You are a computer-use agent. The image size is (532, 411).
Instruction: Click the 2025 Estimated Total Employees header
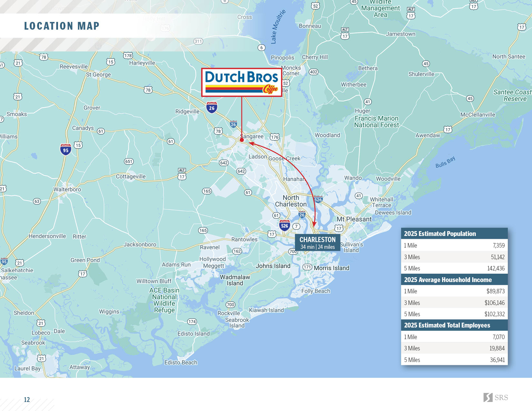(x=454, y=325)
